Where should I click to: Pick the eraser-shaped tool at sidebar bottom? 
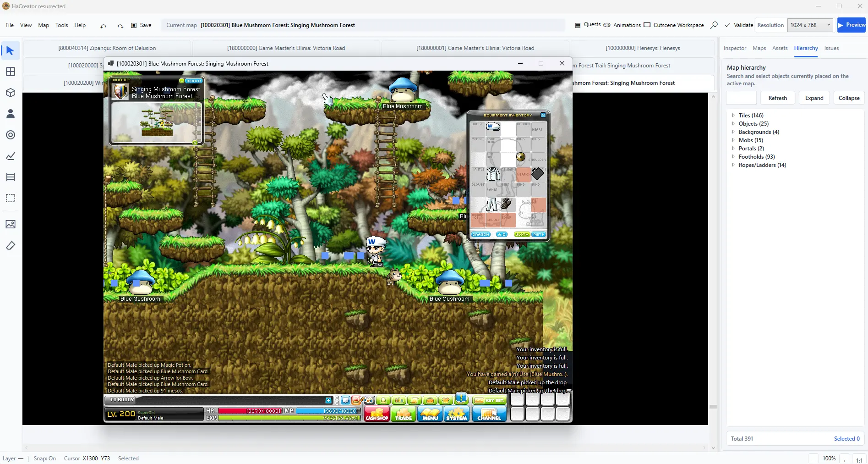click(11, 245)
